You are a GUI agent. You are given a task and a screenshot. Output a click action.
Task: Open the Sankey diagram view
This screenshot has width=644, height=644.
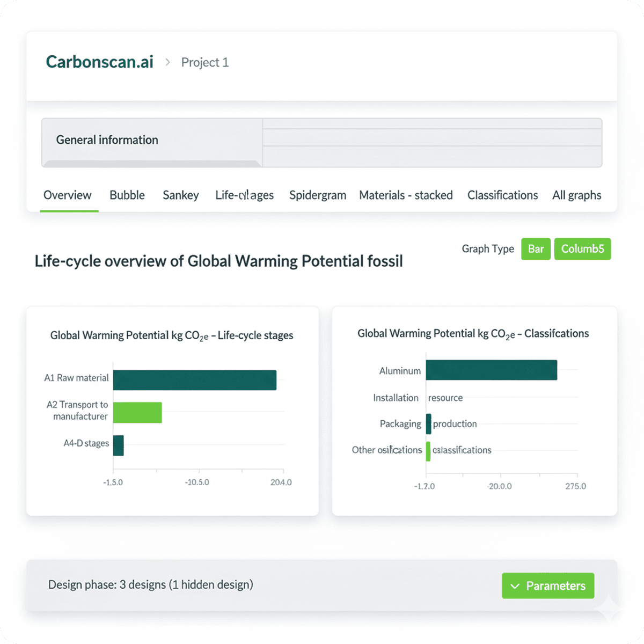180,195
